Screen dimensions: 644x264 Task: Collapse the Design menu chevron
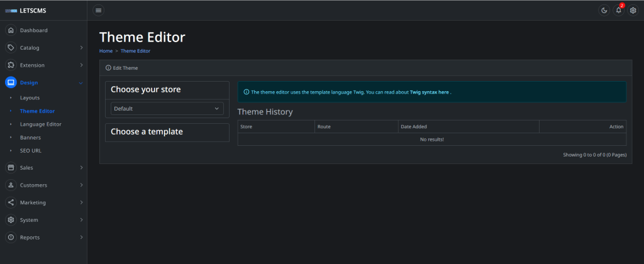coord(81,83)
